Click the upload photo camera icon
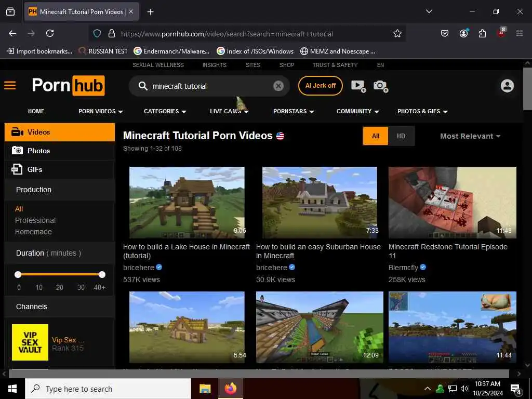 pos(381,86)
